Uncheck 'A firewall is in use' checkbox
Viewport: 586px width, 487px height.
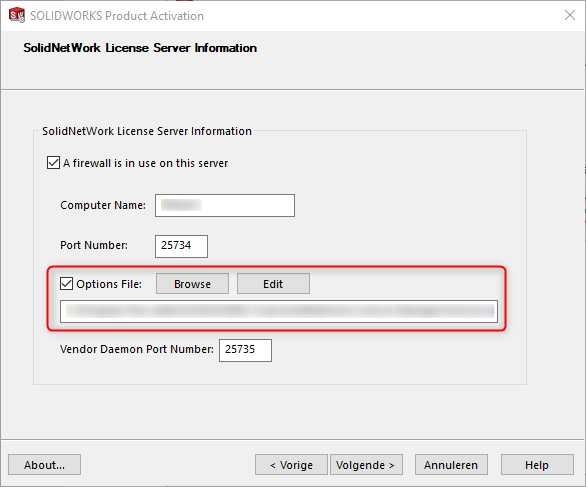tap(53, 163)
